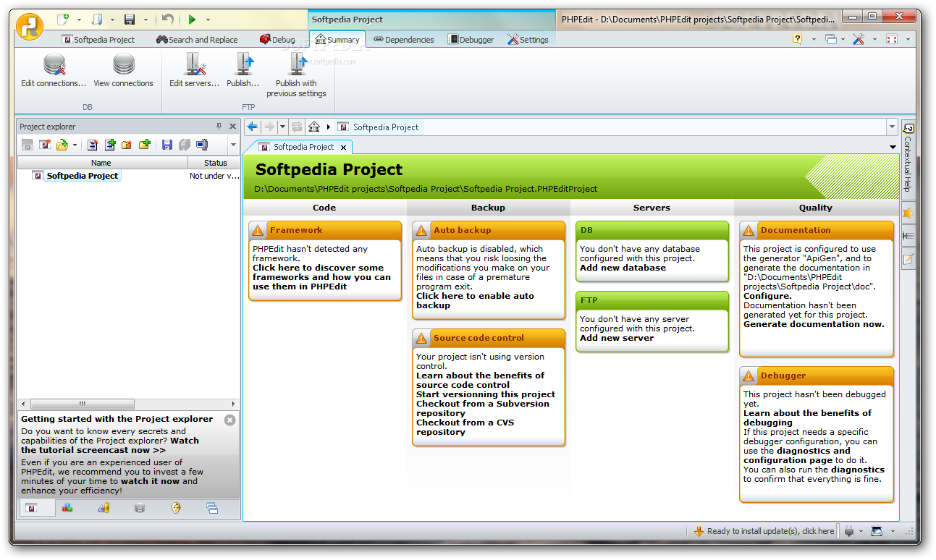Switch to the shapes panel icon at bottom left
This screenshot has width=936, height=560.
tap(104, 508)
